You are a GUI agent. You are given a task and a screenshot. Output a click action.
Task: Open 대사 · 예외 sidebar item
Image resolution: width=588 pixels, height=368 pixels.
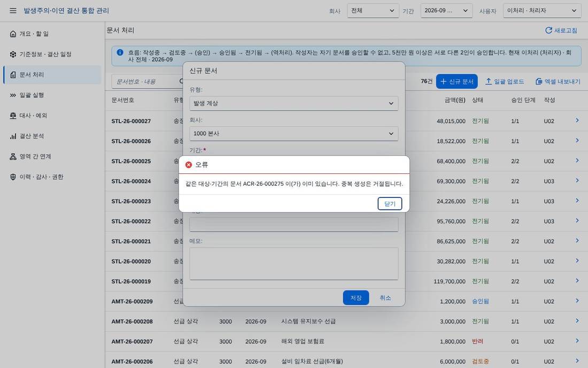[x=52, y=116]
